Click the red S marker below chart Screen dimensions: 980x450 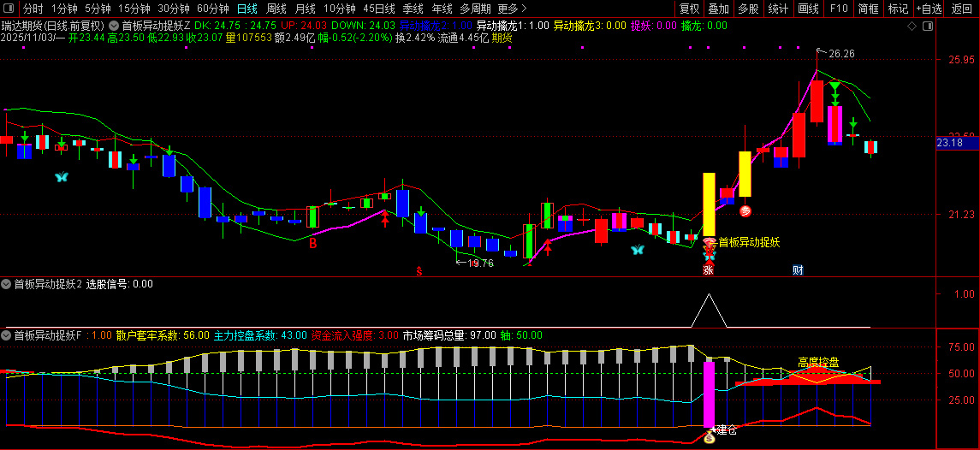click(x=419, y=271)
